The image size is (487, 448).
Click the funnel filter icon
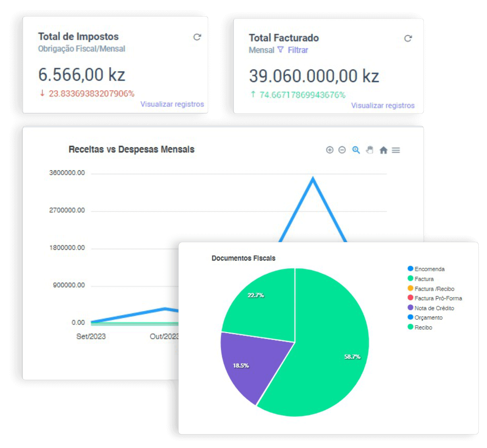tap(280, 50)
